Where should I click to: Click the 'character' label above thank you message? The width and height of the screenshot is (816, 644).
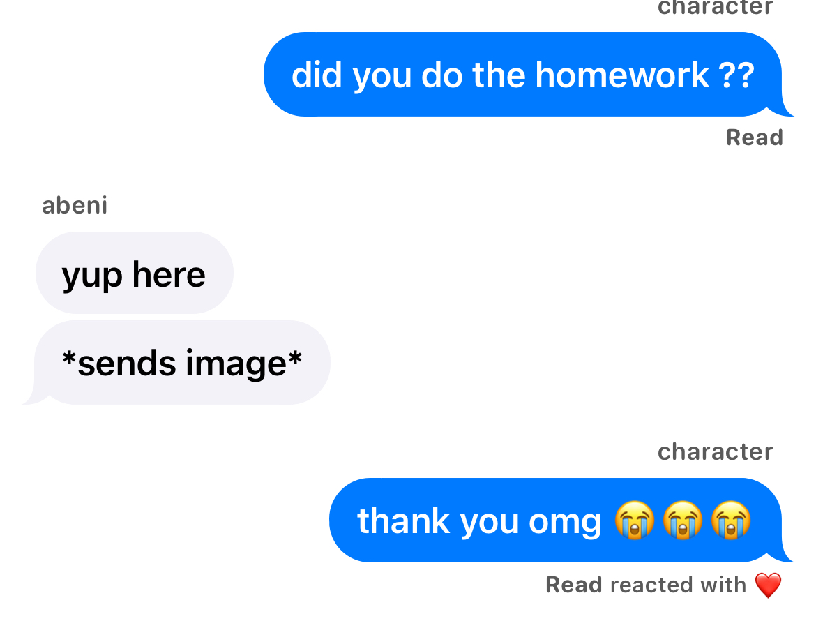point(715,451)
